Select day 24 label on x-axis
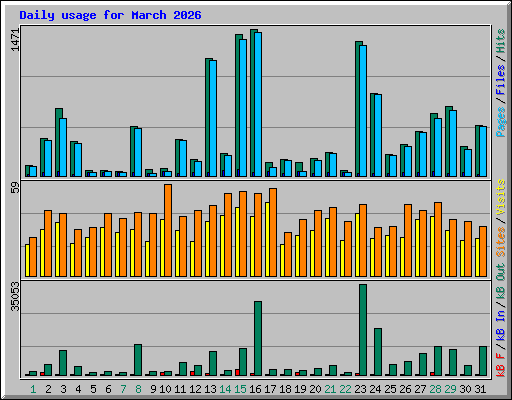The width and height of the screenshot is (512, 400). coord(375,389)
